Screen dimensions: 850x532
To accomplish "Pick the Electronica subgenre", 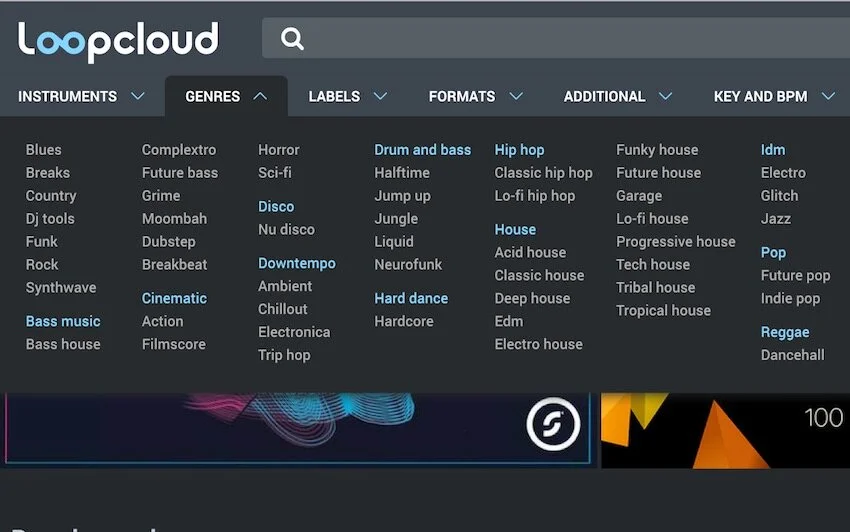I will tap(294, 332).
